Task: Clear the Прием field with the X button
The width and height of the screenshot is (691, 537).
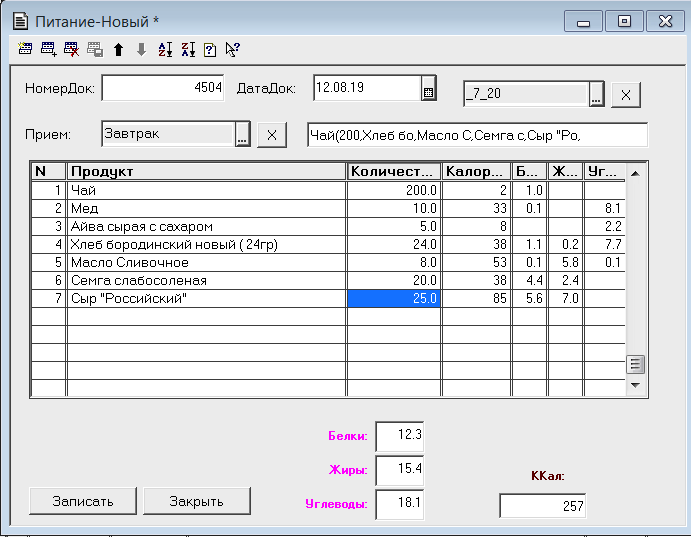Action: click(x=271, y=135)
